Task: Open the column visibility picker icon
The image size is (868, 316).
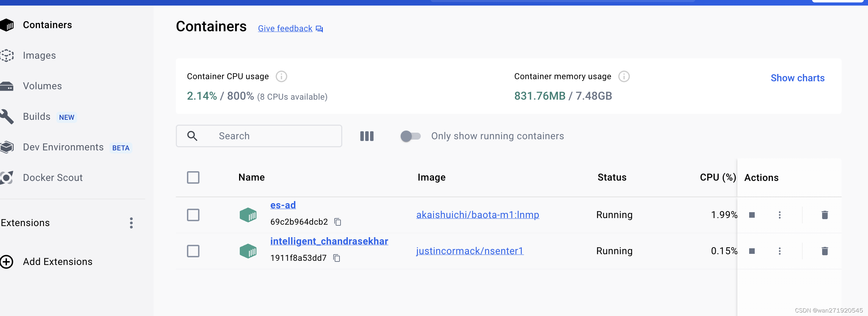Action: [367, 136]
